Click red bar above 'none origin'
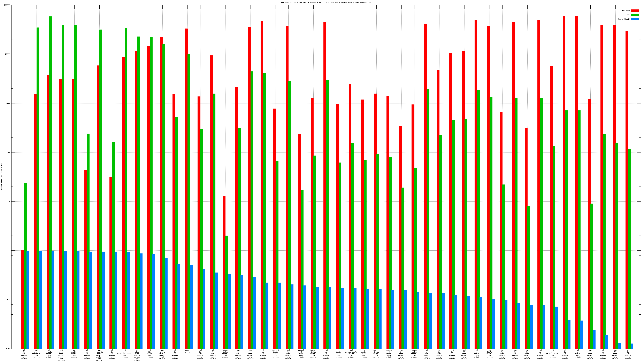The image size is (644, 362). tap(186, 175)
